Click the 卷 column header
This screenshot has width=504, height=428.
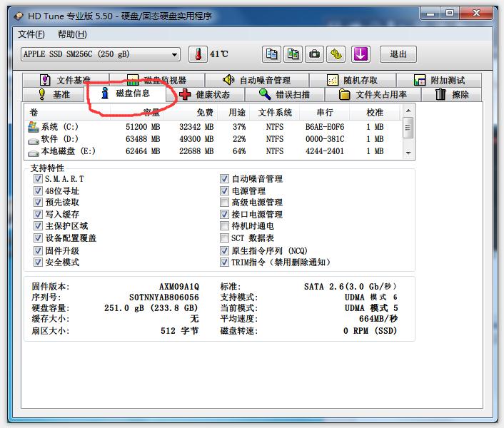tap(67, 113)
